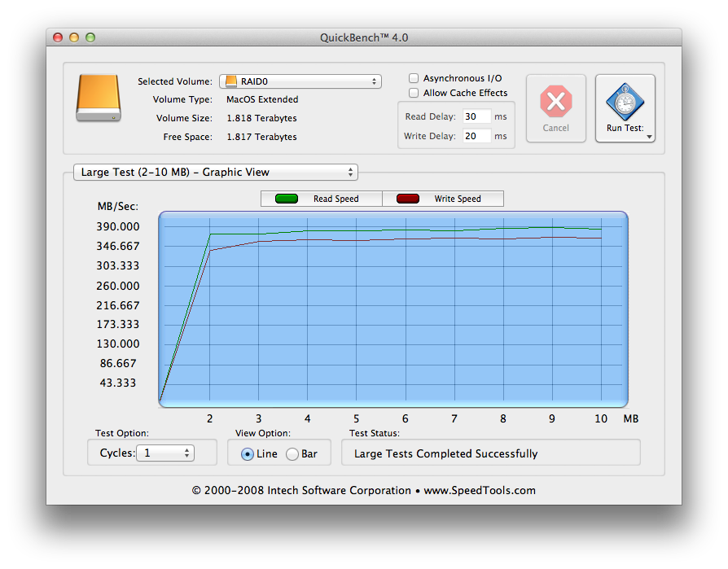Click the '1.818 Terabytes' volume size value
Viewport: 728px width, 569px height.
[x=261, y=118]
